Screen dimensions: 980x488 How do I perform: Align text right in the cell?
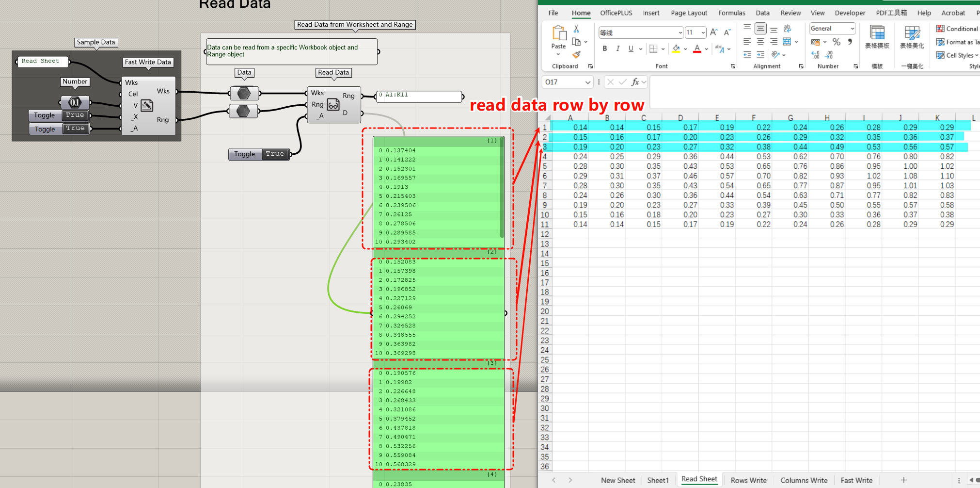[x=774, y=42]
